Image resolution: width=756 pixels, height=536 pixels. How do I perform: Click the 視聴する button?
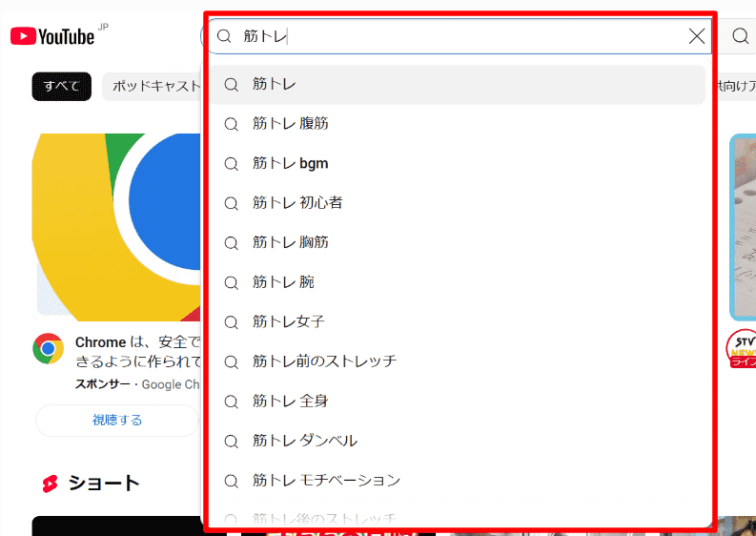116,421
